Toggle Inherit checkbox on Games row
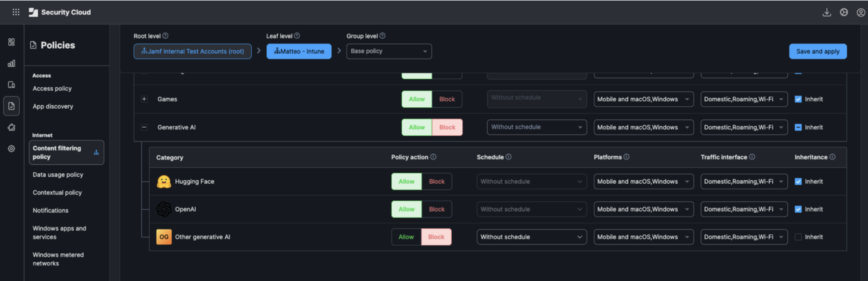868x281 pixels. (x=798, y=99)
